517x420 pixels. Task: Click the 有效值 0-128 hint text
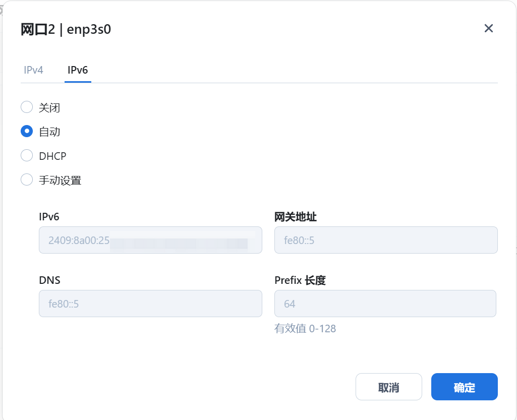click(x=305, y=328)
